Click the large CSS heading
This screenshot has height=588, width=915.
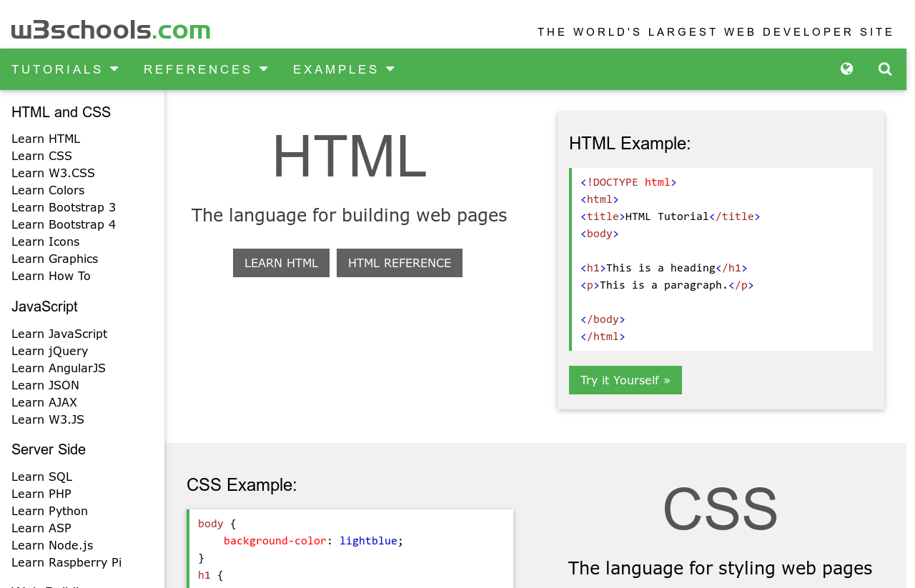[721, 509]
